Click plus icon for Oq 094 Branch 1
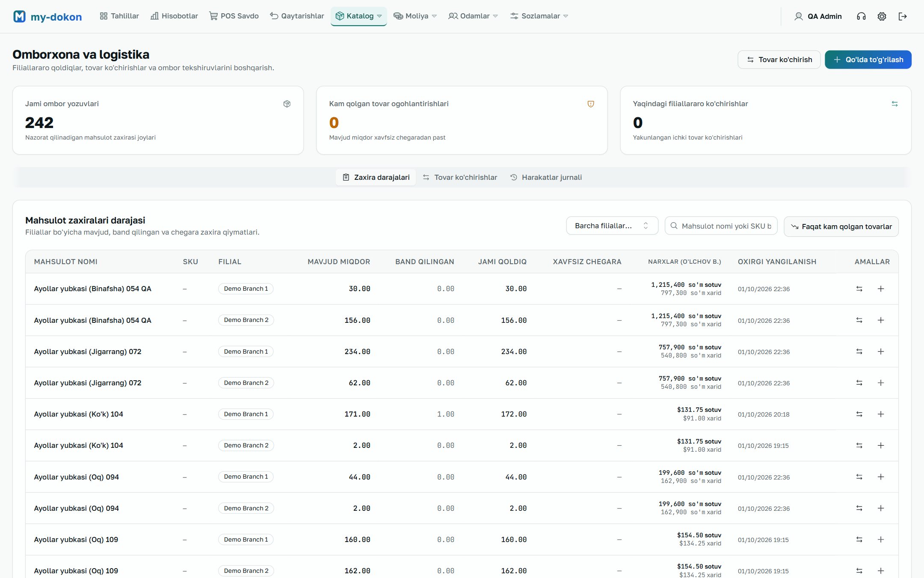The height and width of the screenshot is (578, 924). pyautogui.click(x=881, y=477)
